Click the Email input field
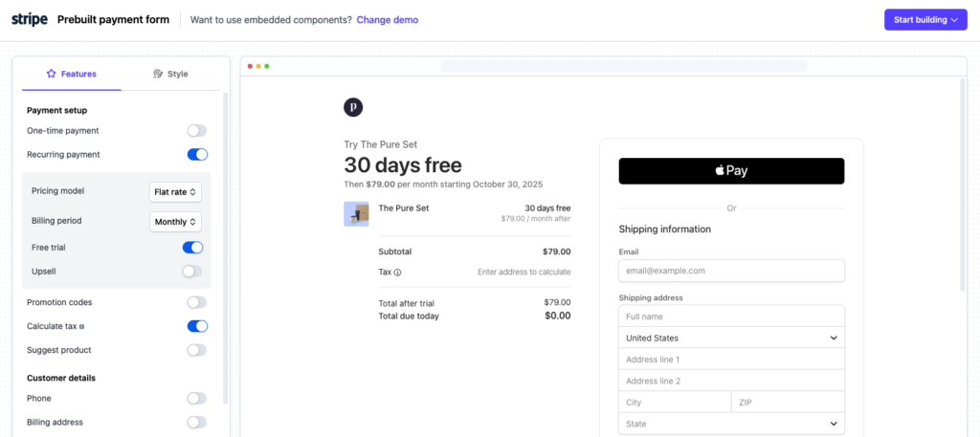Viewport: 980px width, 437px height. [x=731, y=271]
